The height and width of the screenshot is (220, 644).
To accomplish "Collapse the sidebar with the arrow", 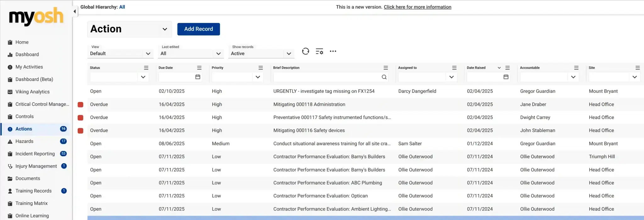I will (75, 12).
